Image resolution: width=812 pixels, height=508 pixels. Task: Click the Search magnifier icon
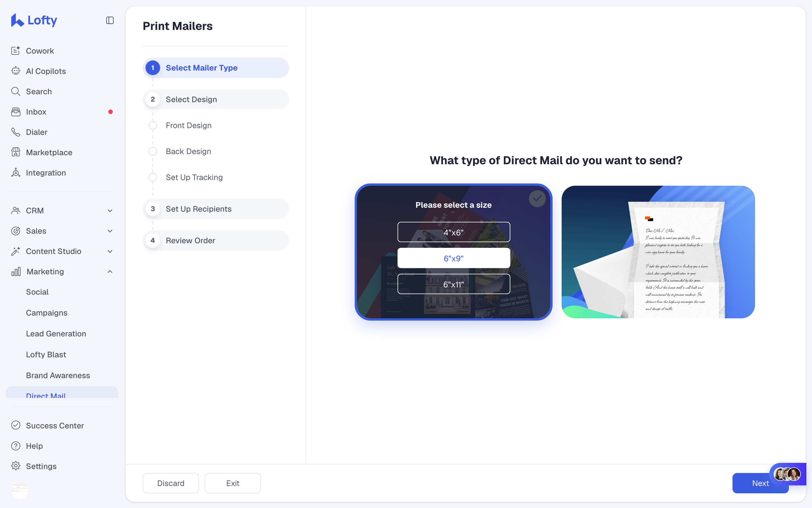[x=16, y=91]
